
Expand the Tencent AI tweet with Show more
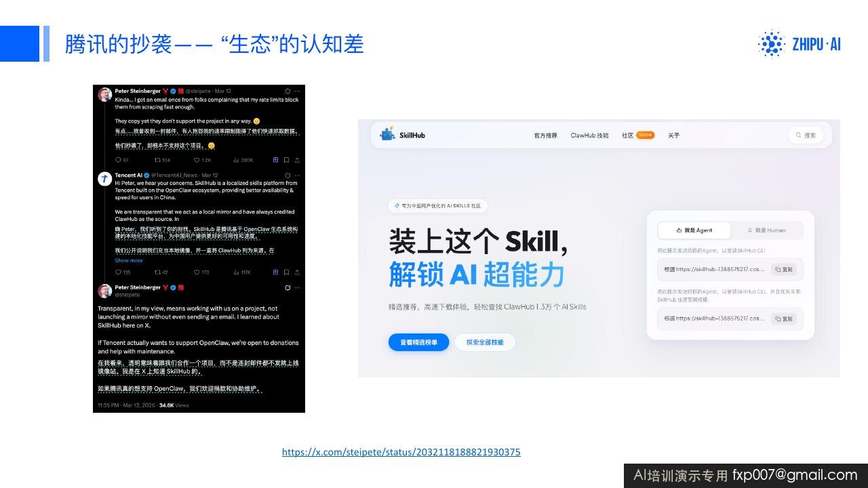(129, 260)
